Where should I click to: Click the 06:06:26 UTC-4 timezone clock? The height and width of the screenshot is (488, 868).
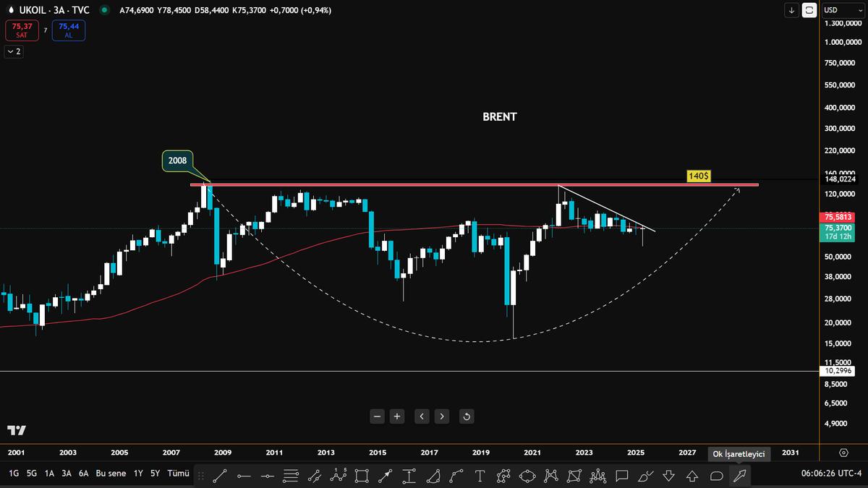[831, 474]
